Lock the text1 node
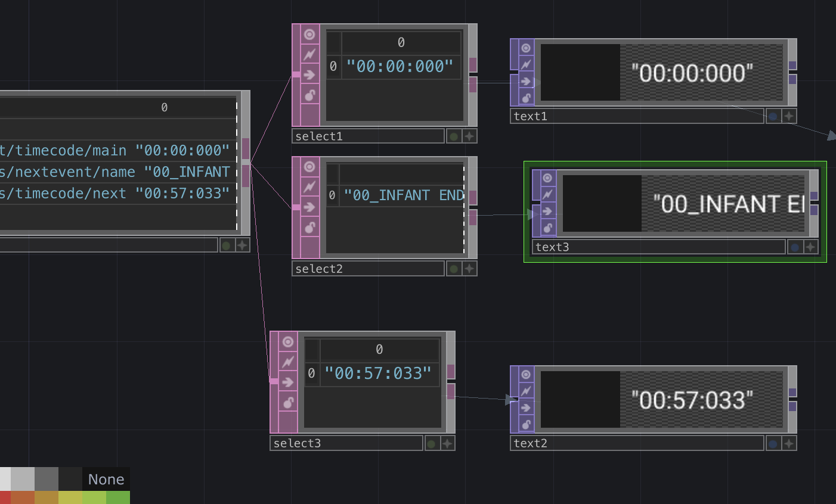The image size is (836, 504). [x=526, y=98]
